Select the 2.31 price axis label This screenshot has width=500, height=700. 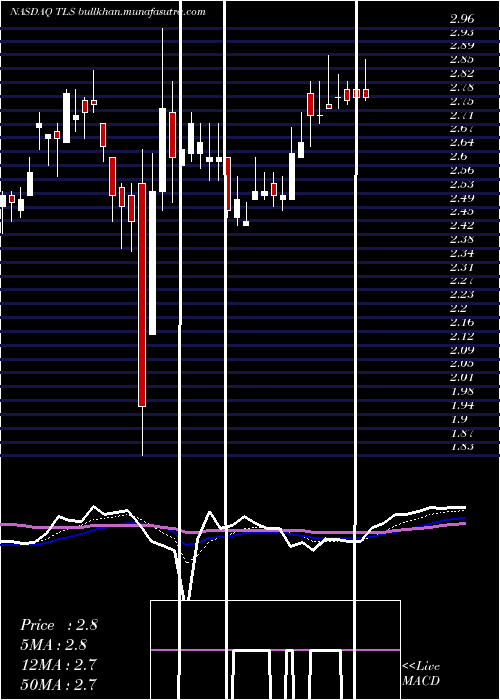tap(462, 267)
